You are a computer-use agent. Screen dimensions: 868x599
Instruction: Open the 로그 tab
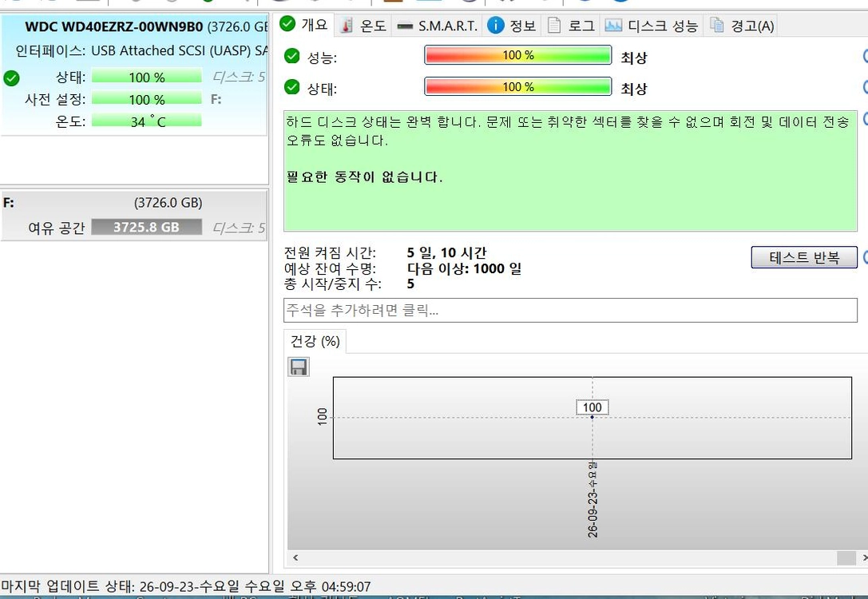point(571,26)
